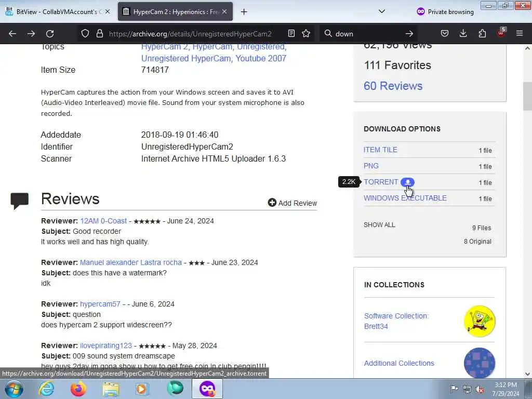This screenshot has height=399, width=532.
Task: Open the Unregistered HyperCam topic link
Action: coord(185,58)
